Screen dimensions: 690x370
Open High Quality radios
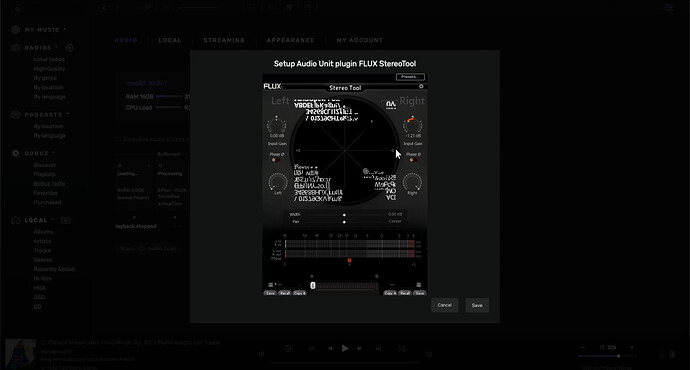pyautogui.click(x=49, y=69)
